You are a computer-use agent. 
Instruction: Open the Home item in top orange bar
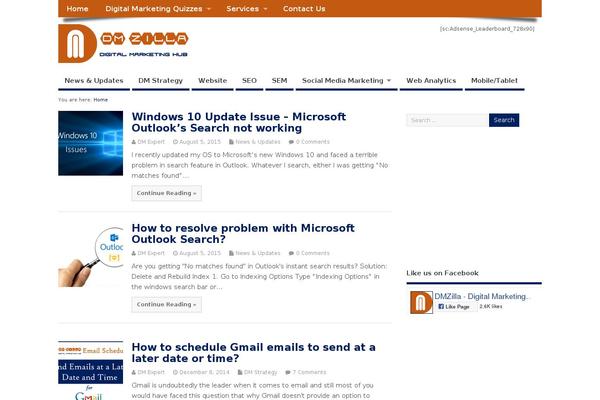point(77,8)
